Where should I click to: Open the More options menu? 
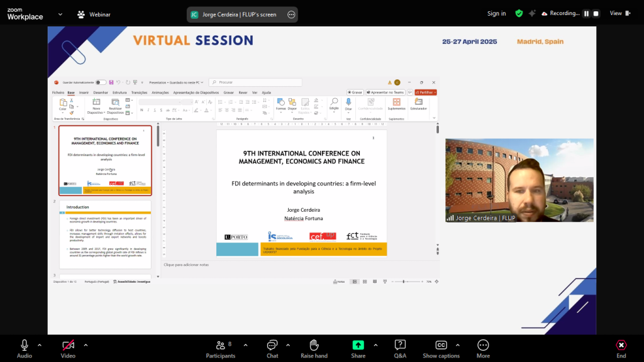pos(483,345)
